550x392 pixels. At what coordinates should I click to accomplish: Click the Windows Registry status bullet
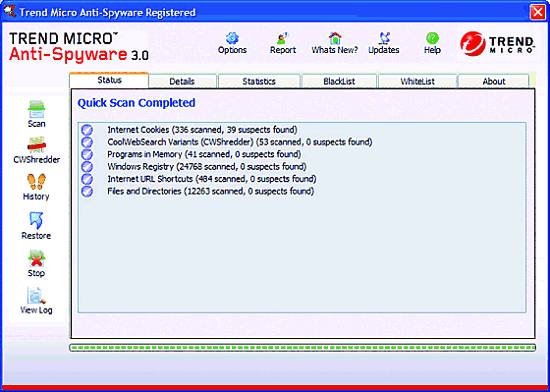pyautogui.click(x=87, y=167)
